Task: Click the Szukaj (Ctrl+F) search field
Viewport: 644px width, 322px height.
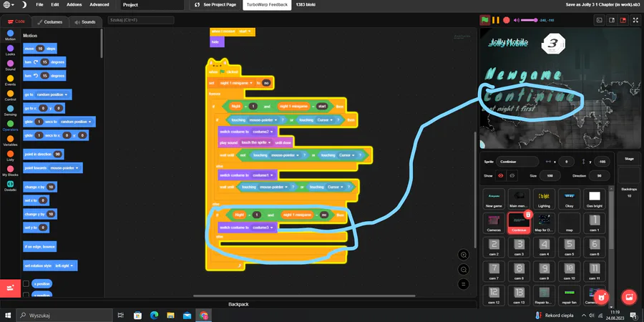Action: 141,20
